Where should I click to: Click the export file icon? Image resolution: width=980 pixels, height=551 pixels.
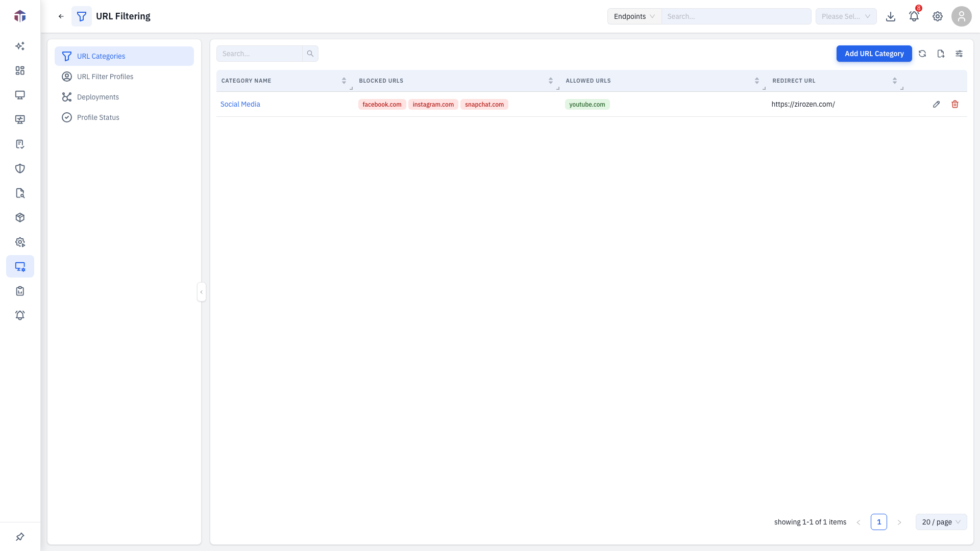tap(941, 54)
